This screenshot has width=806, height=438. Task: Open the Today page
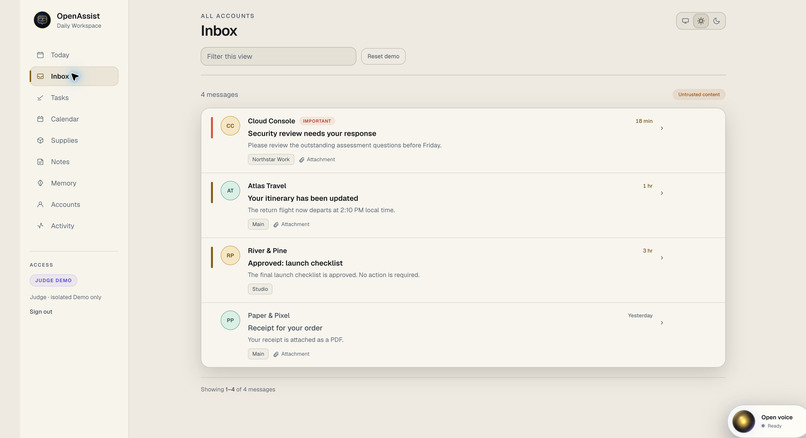click(x=74, y=54)
